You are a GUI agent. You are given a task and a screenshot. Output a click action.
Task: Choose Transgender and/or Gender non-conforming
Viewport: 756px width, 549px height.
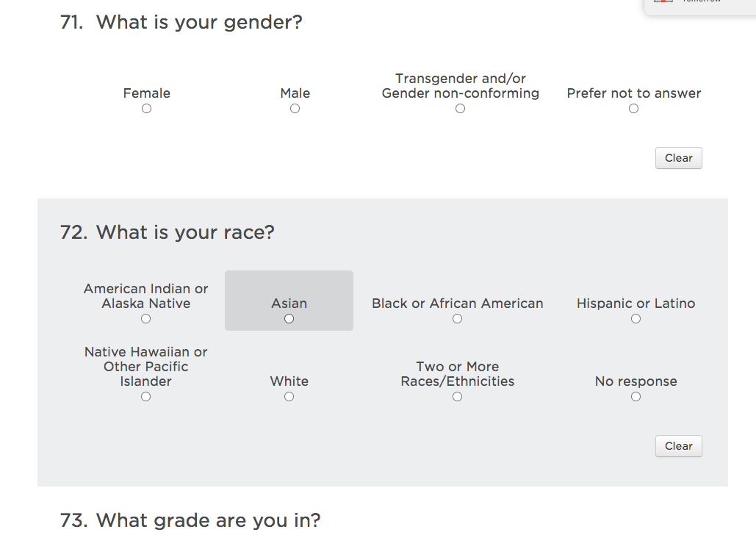click(460, 108)
